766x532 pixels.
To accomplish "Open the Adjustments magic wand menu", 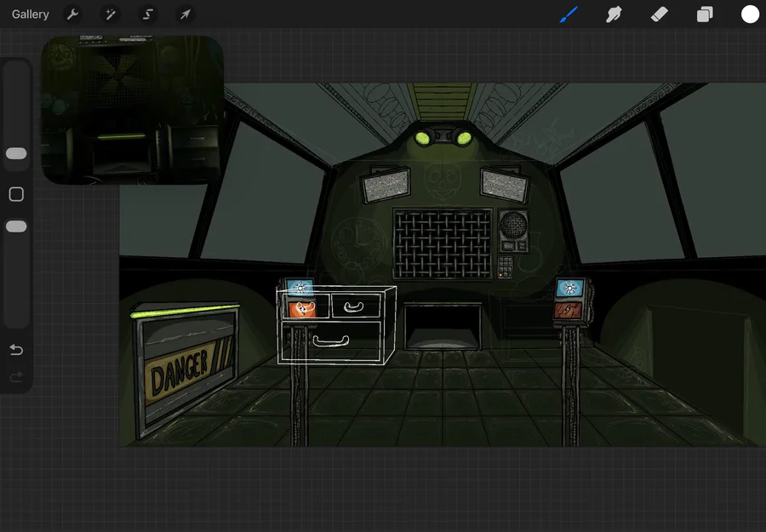I will coord(111,14).
